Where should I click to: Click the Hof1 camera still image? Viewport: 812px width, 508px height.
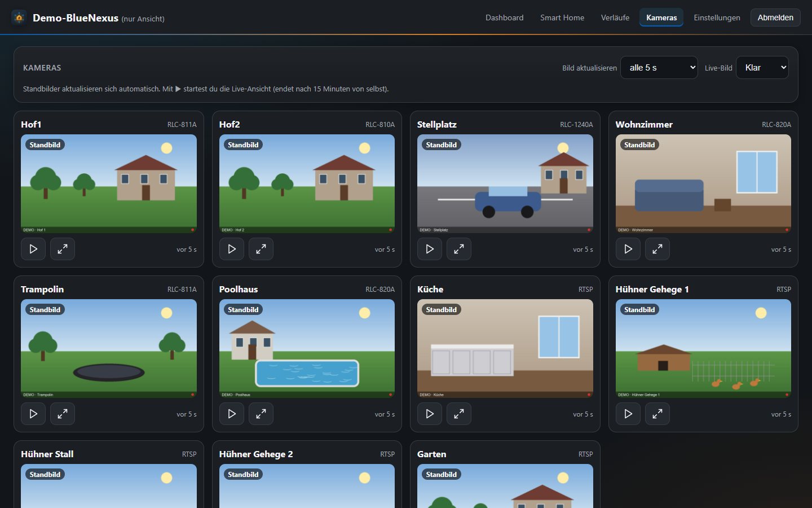click(109, 183)
